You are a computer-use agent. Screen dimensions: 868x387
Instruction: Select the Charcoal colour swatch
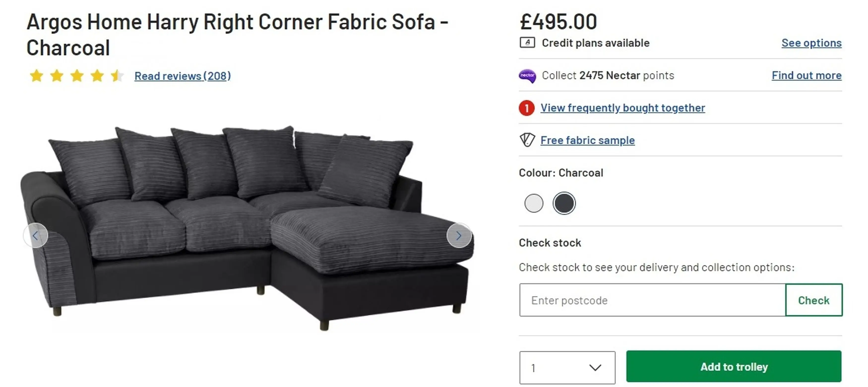pos(564,203)
